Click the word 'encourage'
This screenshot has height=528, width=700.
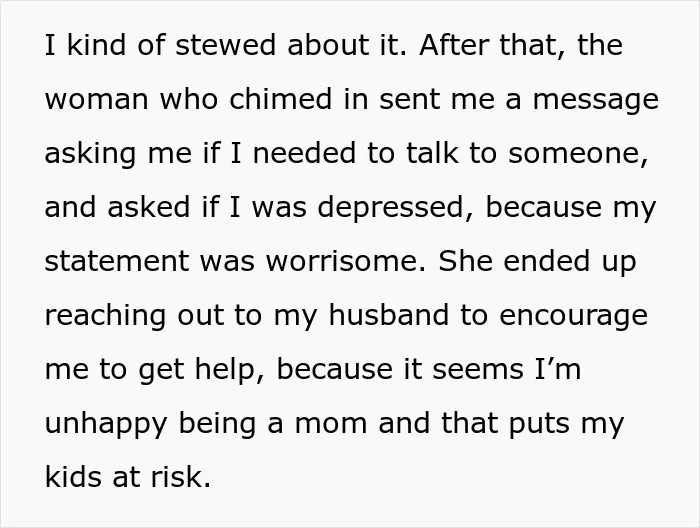point(574,317)
